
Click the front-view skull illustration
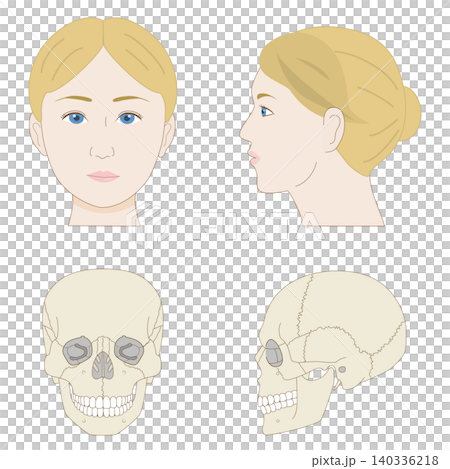point(102,352)
